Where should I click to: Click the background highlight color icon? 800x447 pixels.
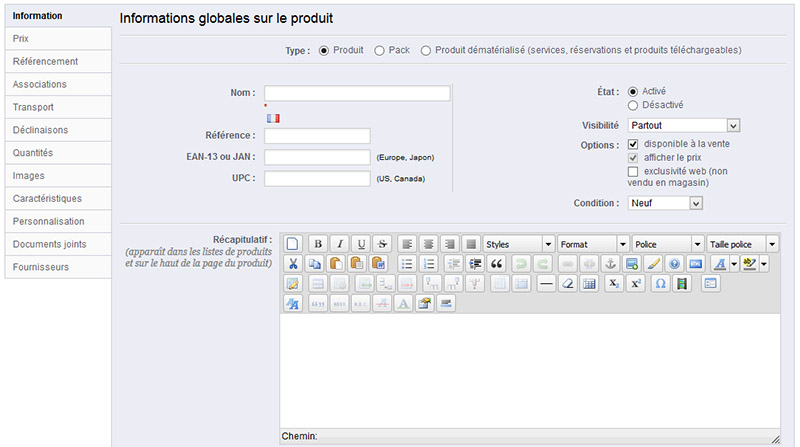coord(749,264)
